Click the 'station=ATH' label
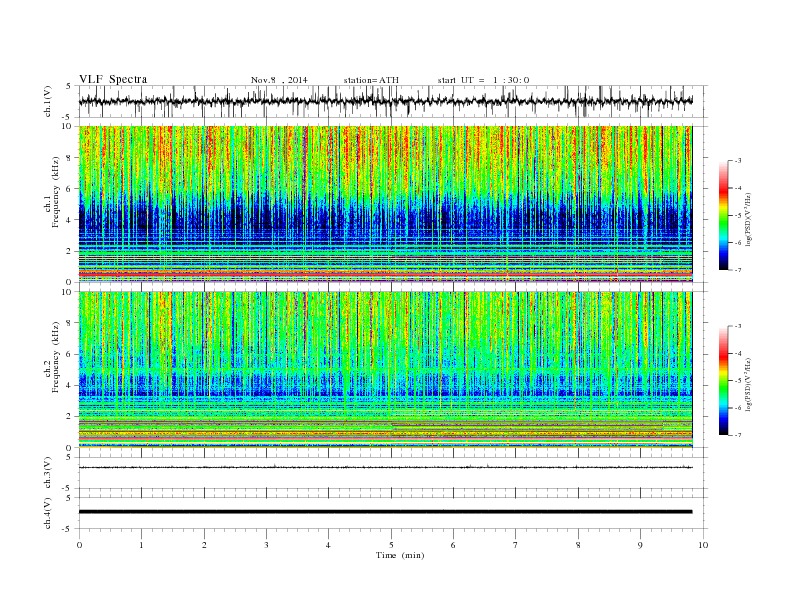The height and width of the screenshot is (612, 792). (371, 80)
